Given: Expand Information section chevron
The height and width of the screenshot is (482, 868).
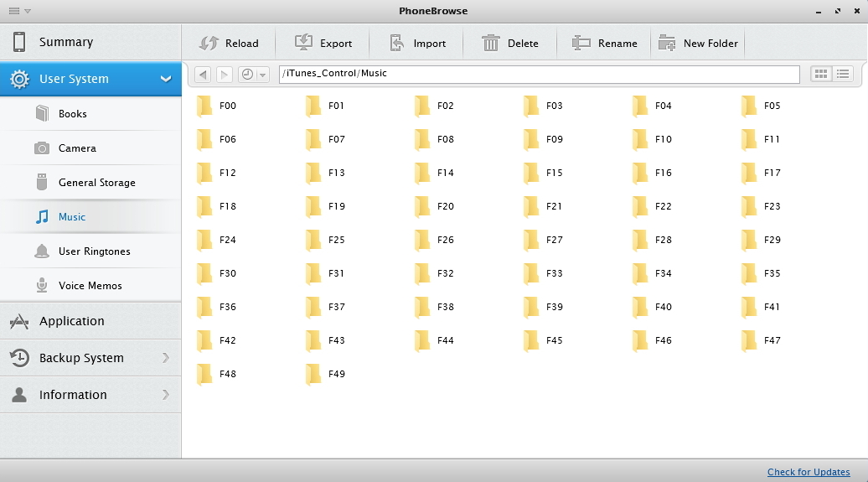Looking at the screenshot, I should pos(166,395).
